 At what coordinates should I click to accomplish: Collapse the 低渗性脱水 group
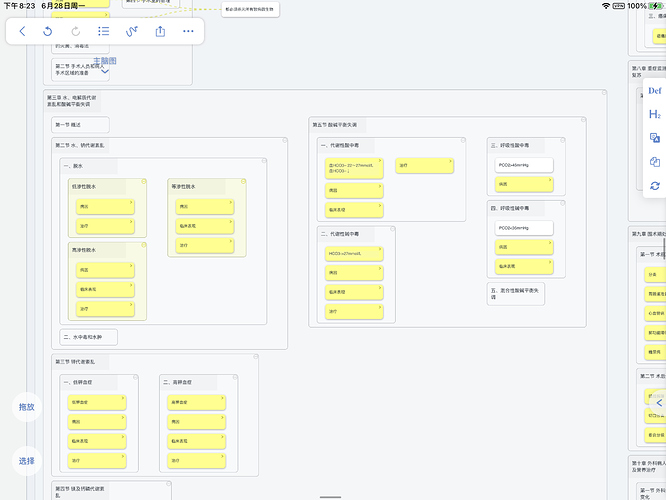[144, 181]
